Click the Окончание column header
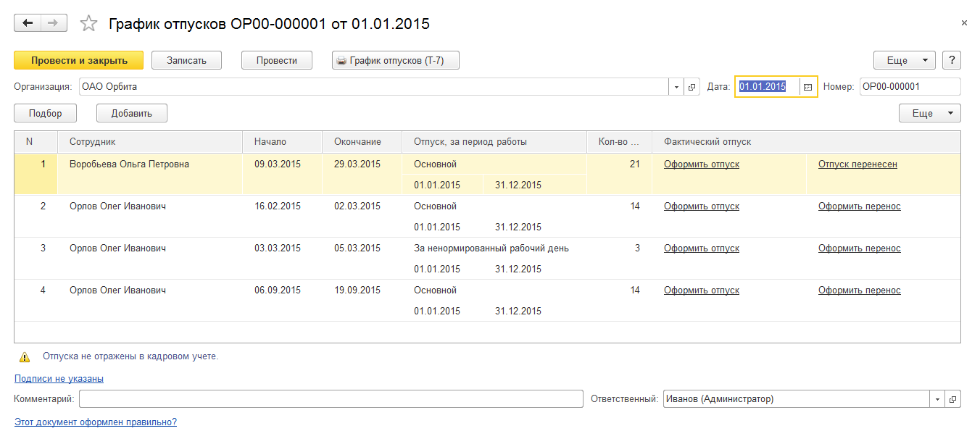Viewport: 980px width, 439px height. coord(362,142)
